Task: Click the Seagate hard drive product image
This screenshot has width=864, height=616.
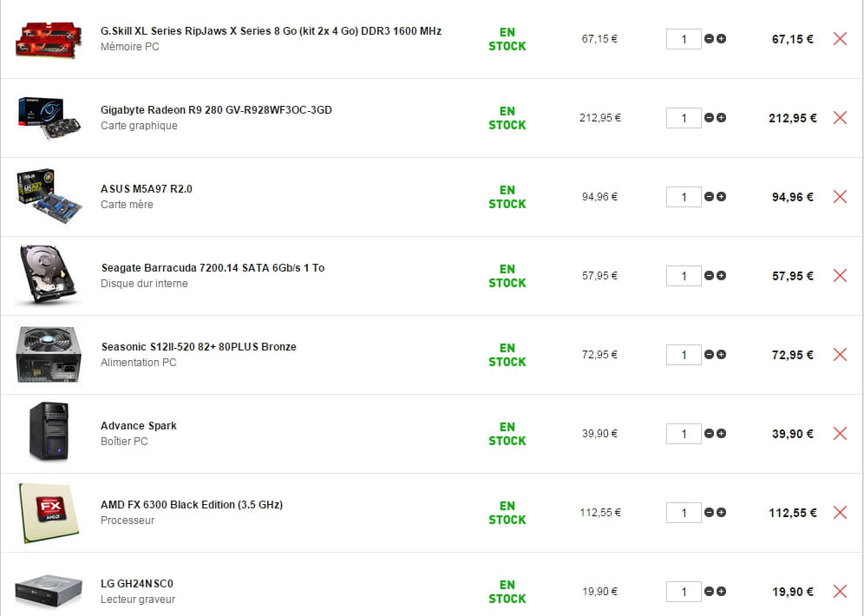Action: pos(49,275)
